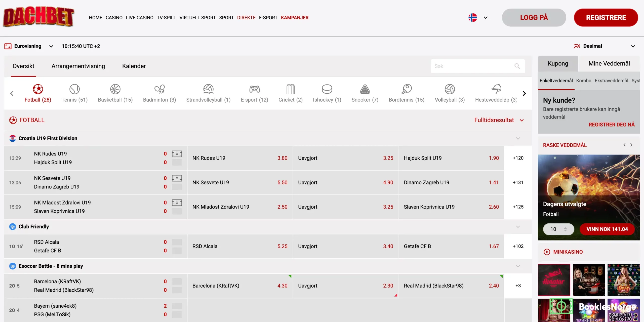Open the Aviator mini casino game
This screenshot has width=644, height=322.
tap(554, 280)
